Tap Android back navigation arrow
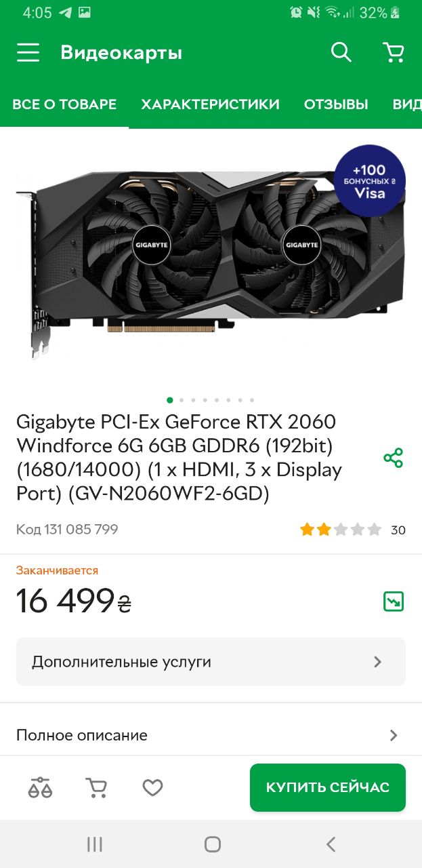The height and width of the screenshot is (868, 422). (x=331, y=844)
